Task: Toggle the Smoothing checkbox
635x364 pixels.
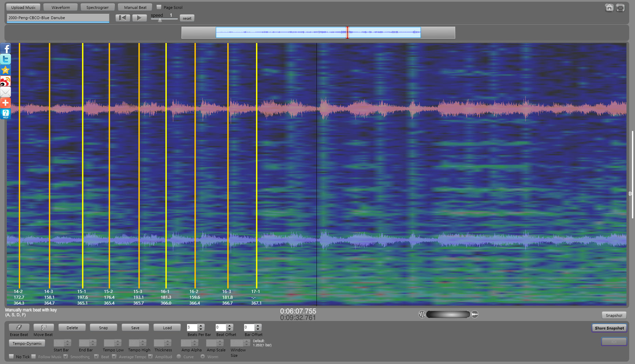Action: (66, 356)
